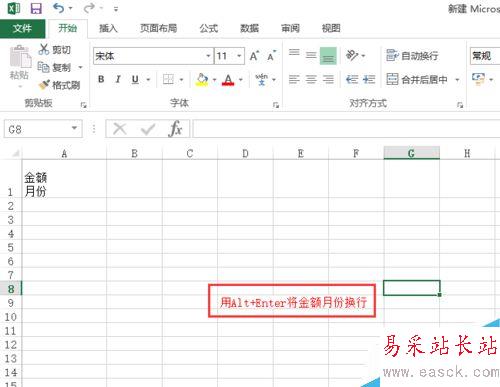Open the 剪贴板 clipboard dialog launcher

[x=83, y=105]
